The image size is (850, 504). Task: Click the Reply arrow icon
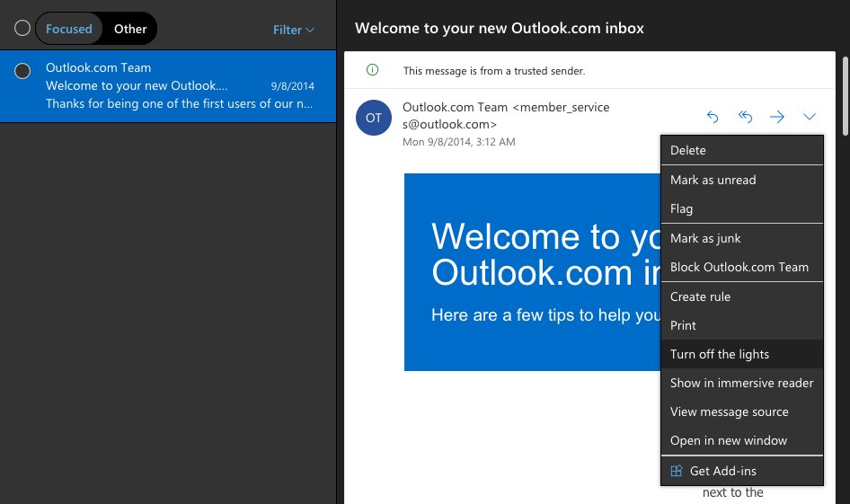713,117
